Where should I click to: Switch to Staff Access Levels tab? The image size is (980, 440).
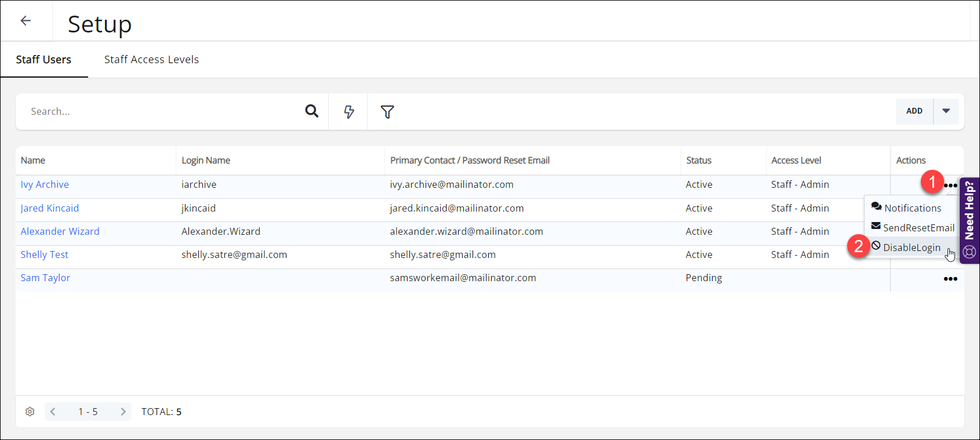click(151, 60)
